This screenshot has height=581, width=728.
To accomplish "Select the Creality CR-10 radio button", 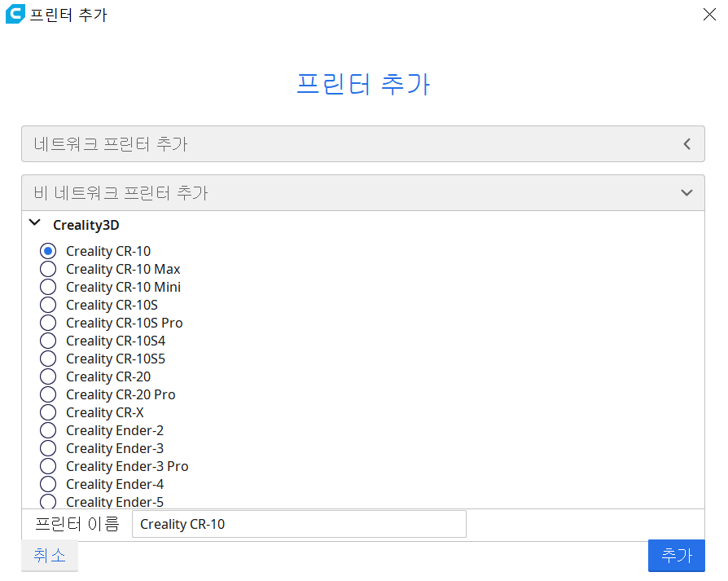I will click(x=48, y=251).
